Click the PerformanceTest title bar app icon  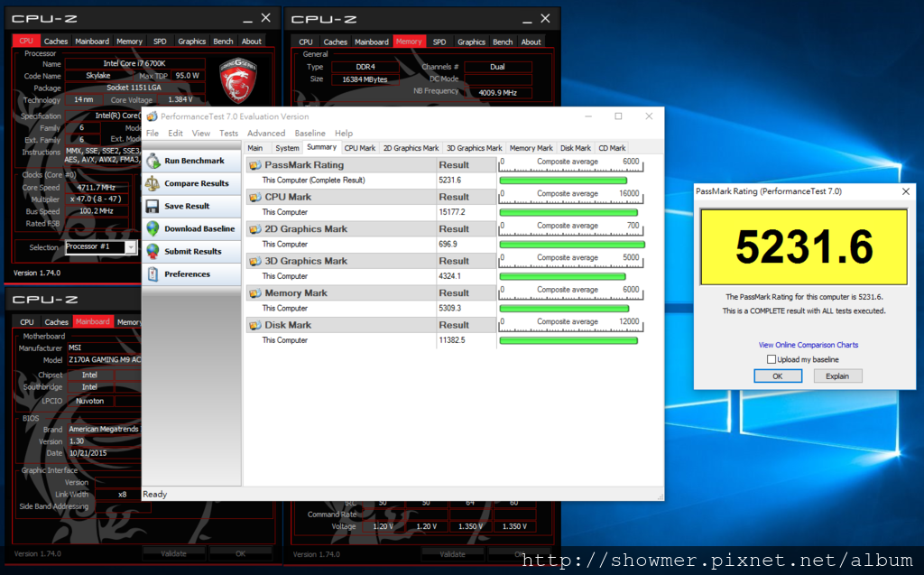[152, 116]
